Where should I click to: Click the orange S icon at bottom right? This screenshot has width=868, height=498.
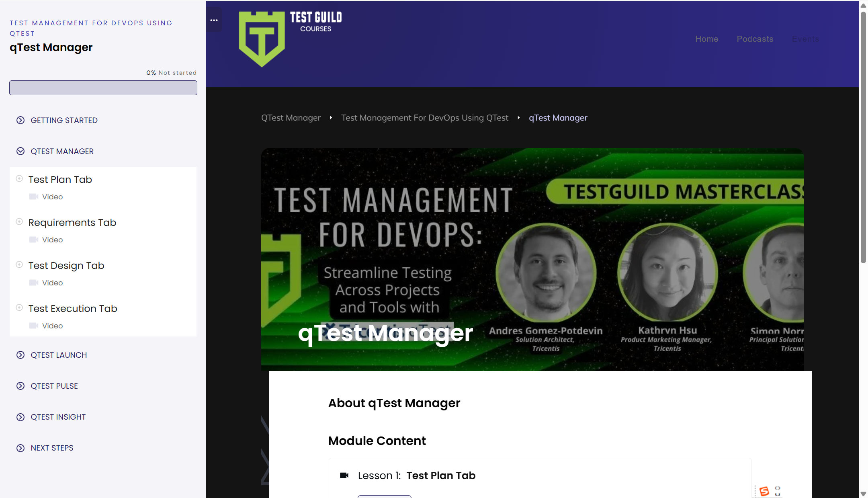tap(764, 491)
